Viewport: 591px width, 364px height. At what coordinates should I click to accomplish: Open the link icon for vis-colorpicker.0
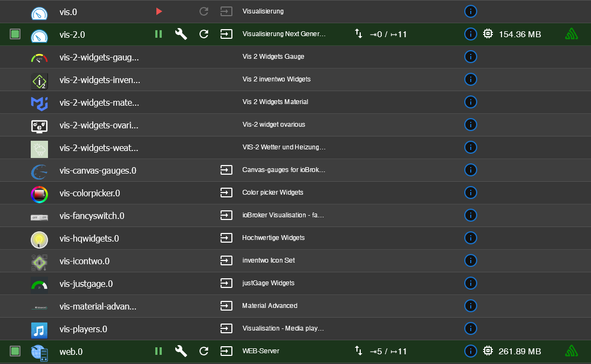(x=226, y=192)
